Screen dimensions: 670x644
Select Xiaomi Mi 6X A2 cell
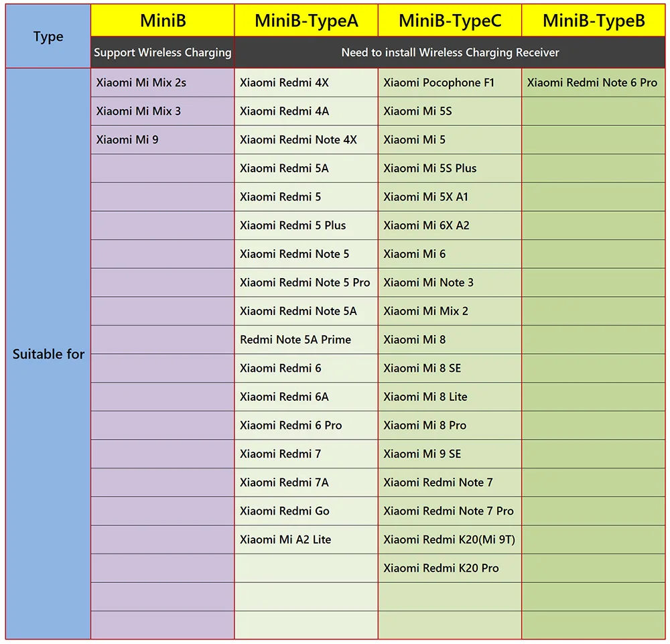[x=450, y=225]
